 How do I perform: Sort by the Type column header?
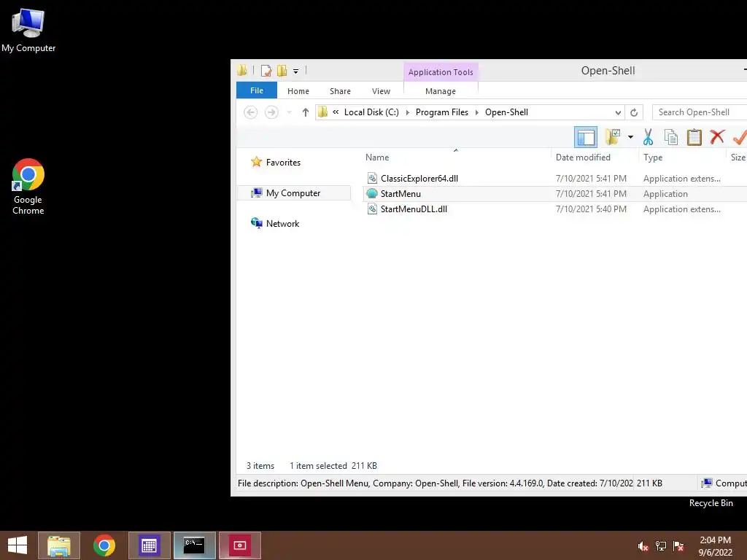pyautogui.click(x=653, y=157)
